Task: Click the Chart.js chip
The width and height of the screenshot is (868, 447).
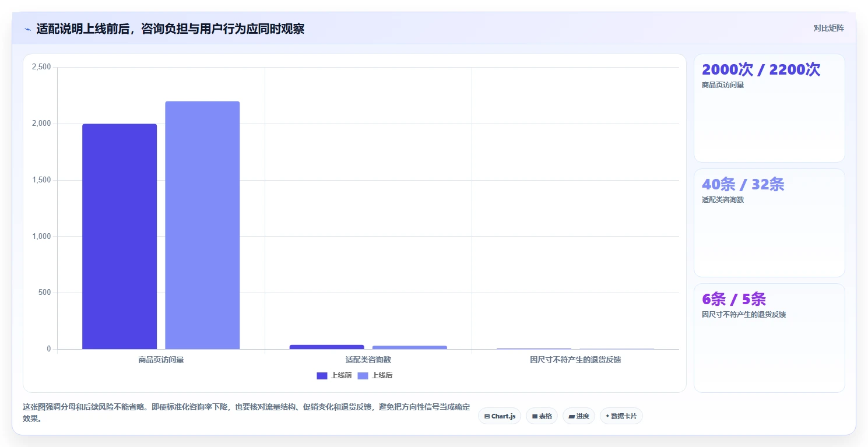Action: tap(500, 416)
